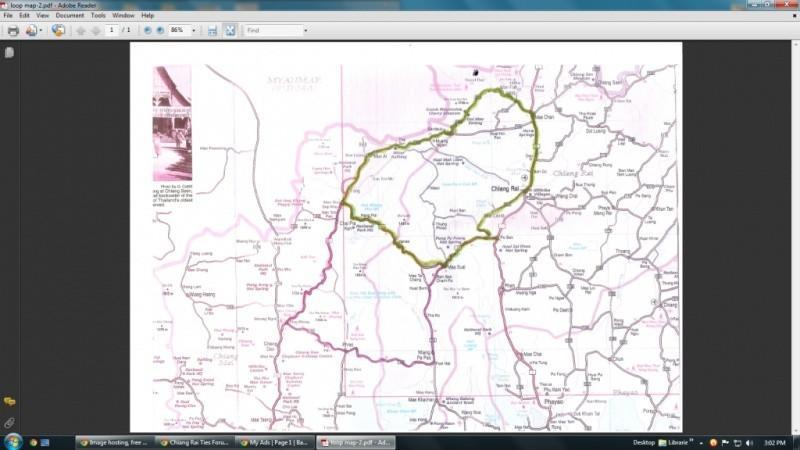The width and height of the screenshot is (800, 450).
Task: Open the Pages panel in the left sidebar
Action: (9, 53)
